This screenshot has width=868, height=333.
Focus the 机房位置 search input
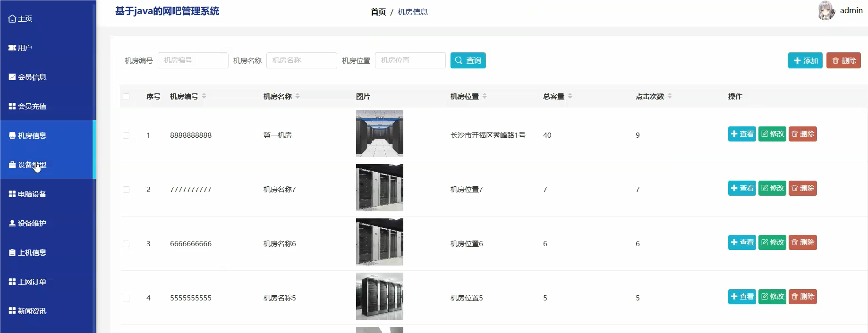(x=410, y=60)
